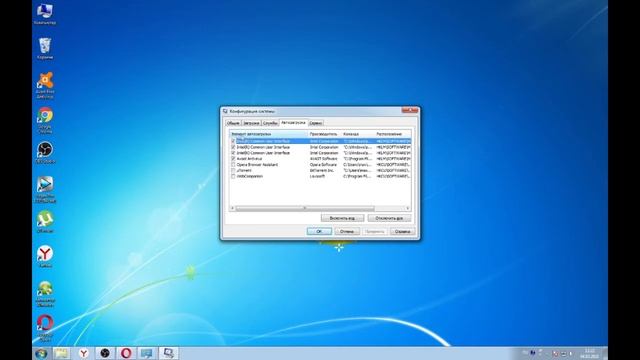The image size is (640, 360).
Task: Confirm with the OK button
Action: 319,231
